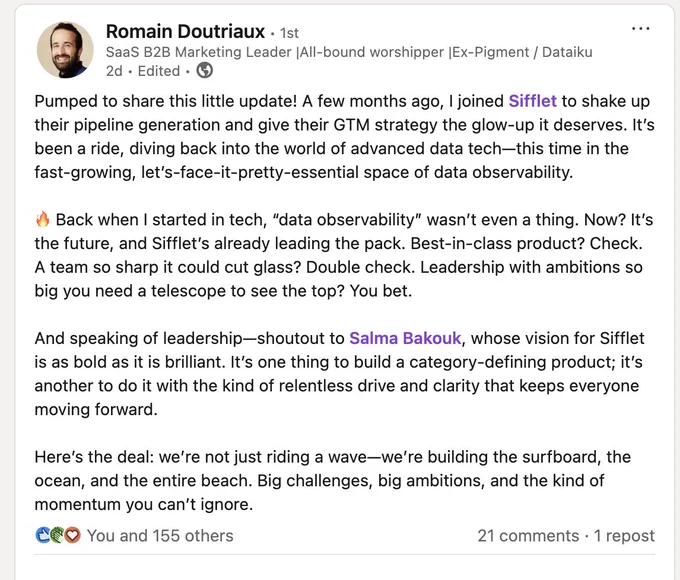View the 1 repost link

(624, 536)
